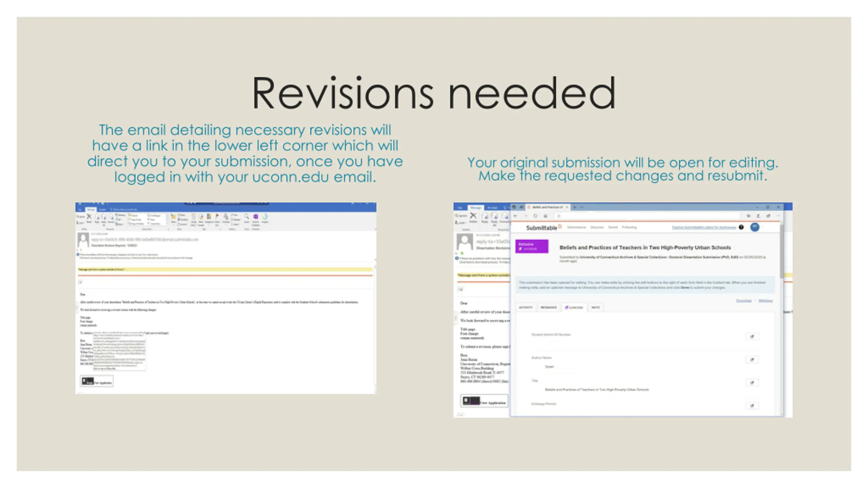Click the Follow Up flag icon in left email ribbon
The height and width of the screenshot is (488, 868).
(x=217, y=217)
